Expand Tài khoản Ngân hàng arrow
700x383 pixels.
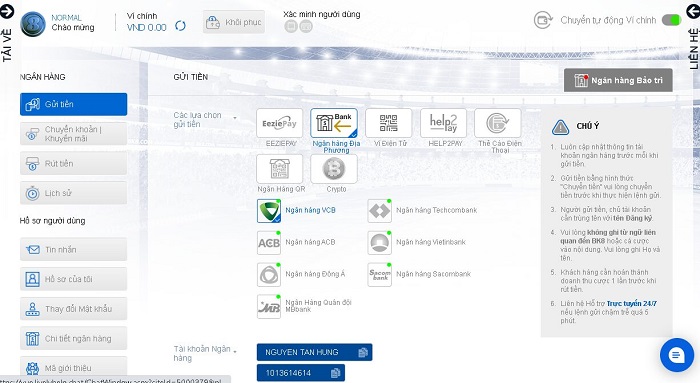pos(235,352)
